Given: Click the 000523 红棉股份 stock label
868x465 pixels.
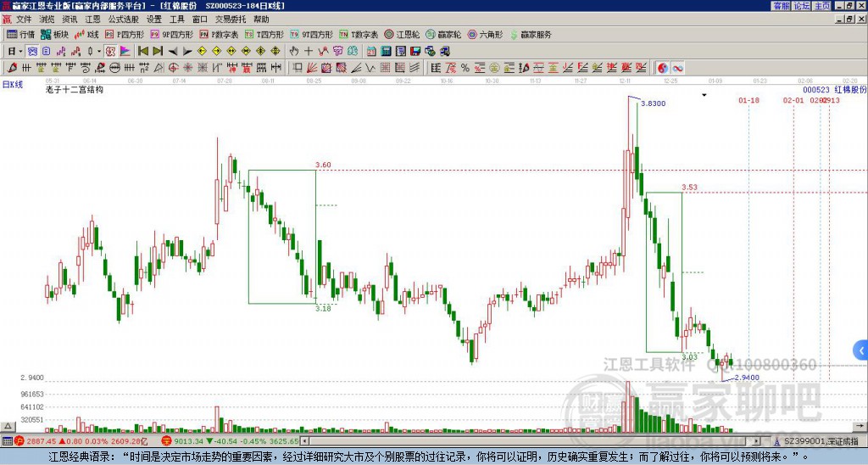Looking at the screenshot, I should coord(834,89).
